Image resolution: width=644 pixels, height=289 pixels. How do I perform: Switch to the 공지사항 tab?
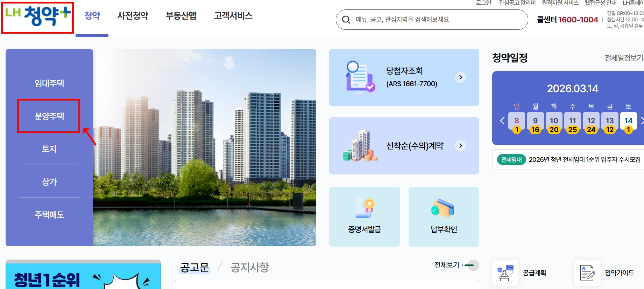click(250, 267)
